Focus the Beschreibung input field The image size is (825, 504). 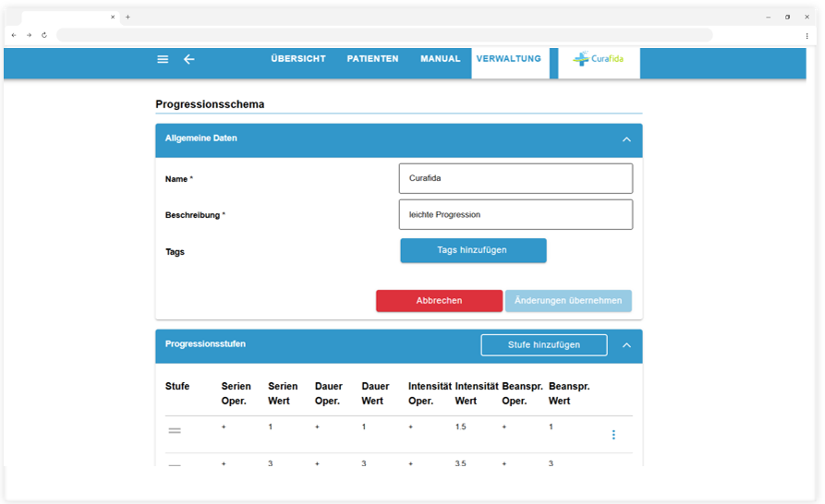pyautogui.click(x=516, y=214)
